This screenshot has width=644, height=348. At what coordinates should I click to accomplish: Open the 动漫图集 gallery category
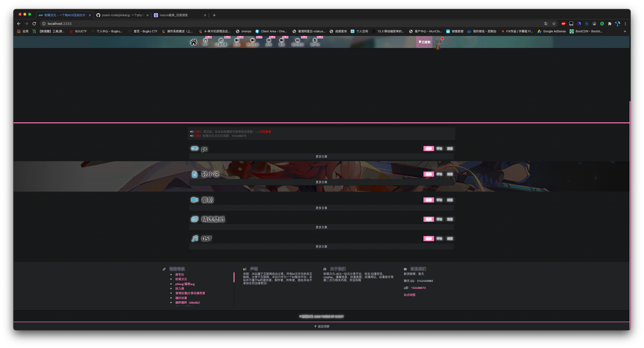coord(221,42)
